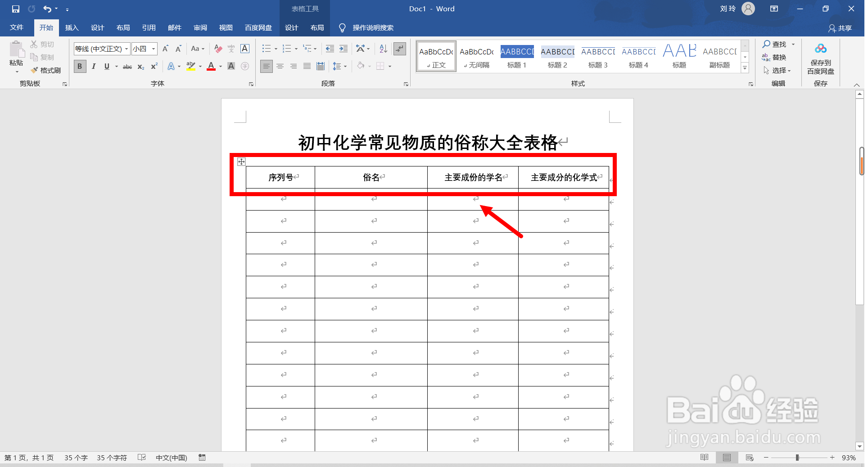Enable subscript formatting
The height and width of the screenshot is (467, 868).
(140, 66)
